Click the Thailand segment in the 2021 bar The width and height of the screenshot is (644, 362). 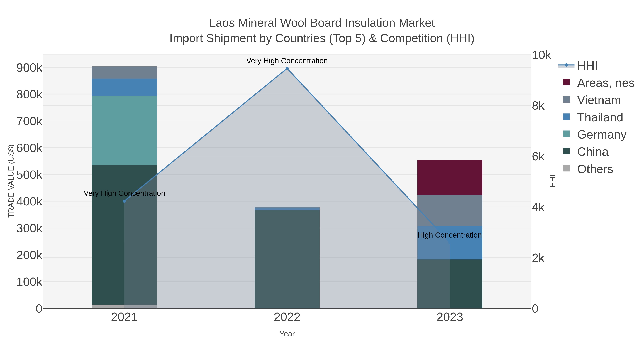click(x=124, y=87)
